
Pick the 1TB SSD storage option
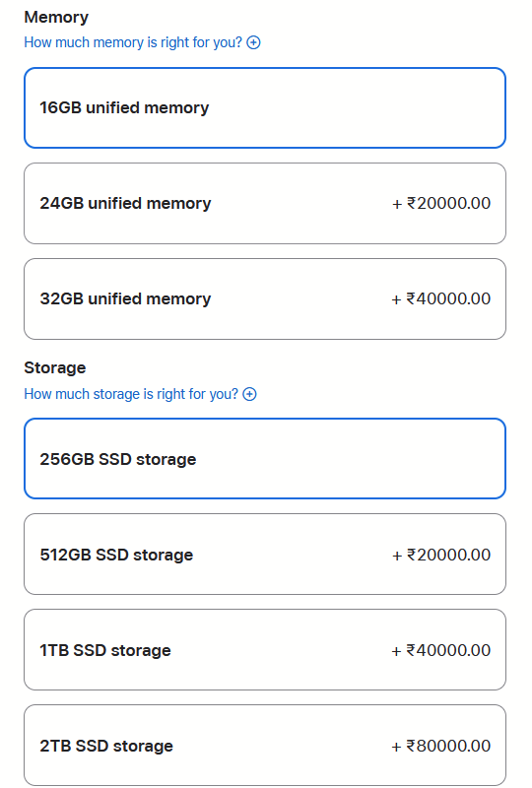[x=265, y=650]
